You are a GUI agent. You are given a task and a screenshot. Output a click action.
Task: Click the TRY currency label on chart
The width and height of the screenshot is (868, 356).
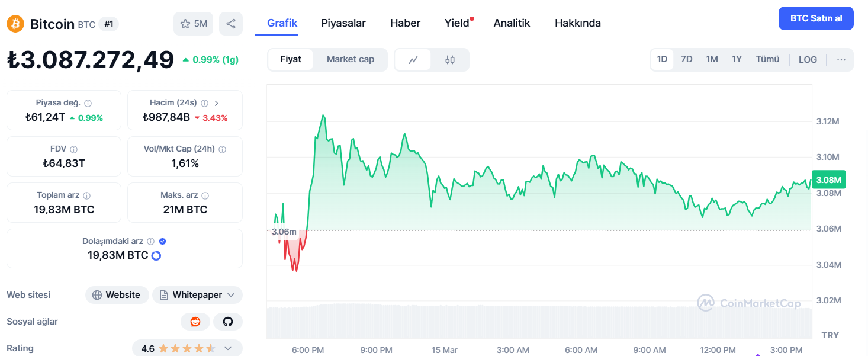tap(830, 335)
